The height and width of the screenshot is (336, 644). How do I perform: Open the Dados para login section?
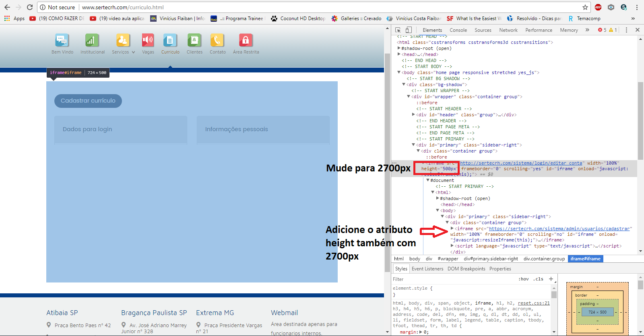(x=121, y=129)
